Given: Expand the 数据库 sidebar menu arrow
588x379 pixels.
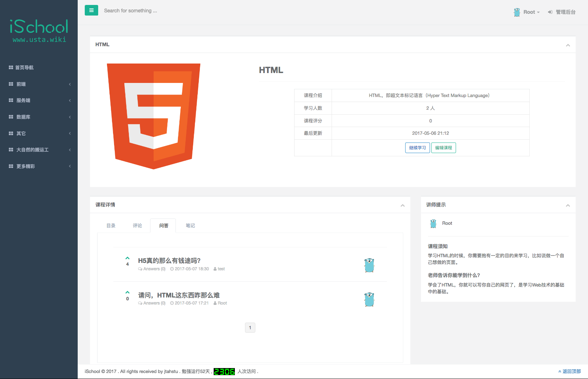Looking at the screenshot, I should 70,117.
